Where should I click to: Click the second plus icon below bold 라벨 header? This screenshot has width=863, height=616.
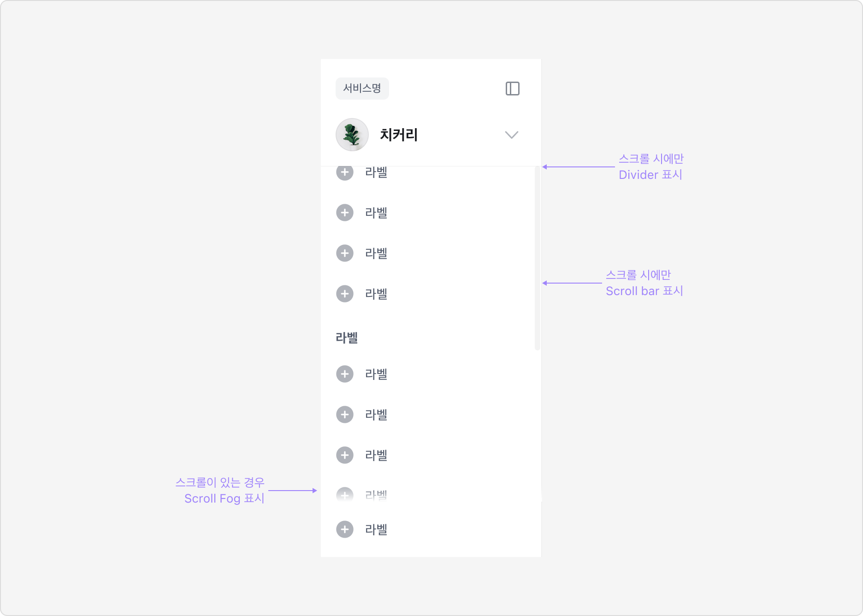click(x=345, y=415)
